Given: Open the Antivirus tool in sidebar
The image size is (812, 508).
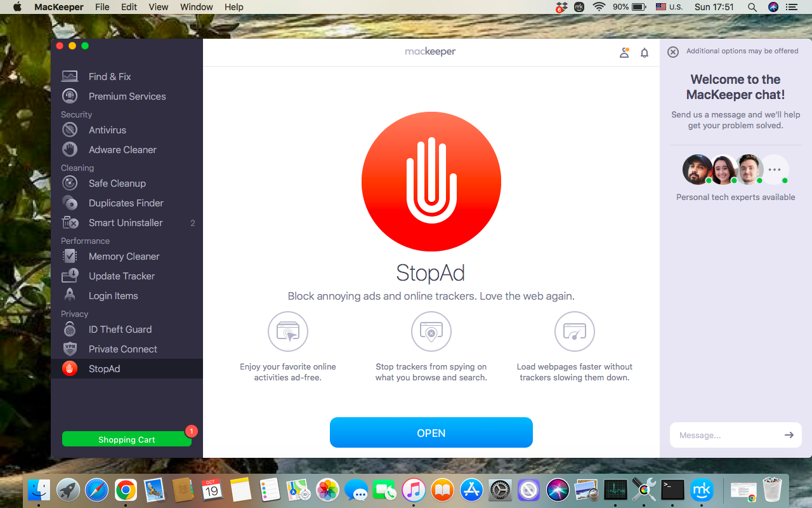Looking at the screenshot, I should pyautogui.click(x=107, y=130).
